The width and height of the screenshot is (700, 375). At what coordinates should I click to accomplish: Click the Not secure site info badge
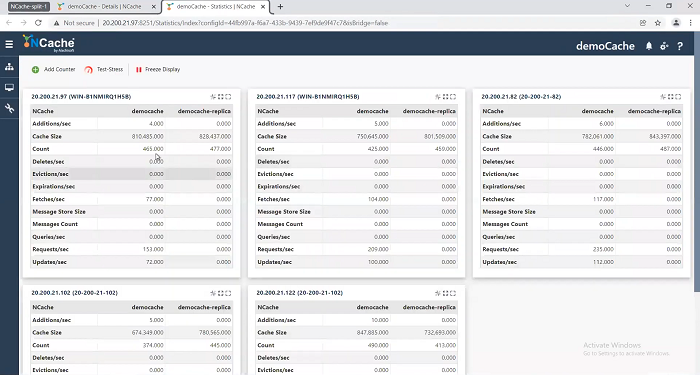74,23
